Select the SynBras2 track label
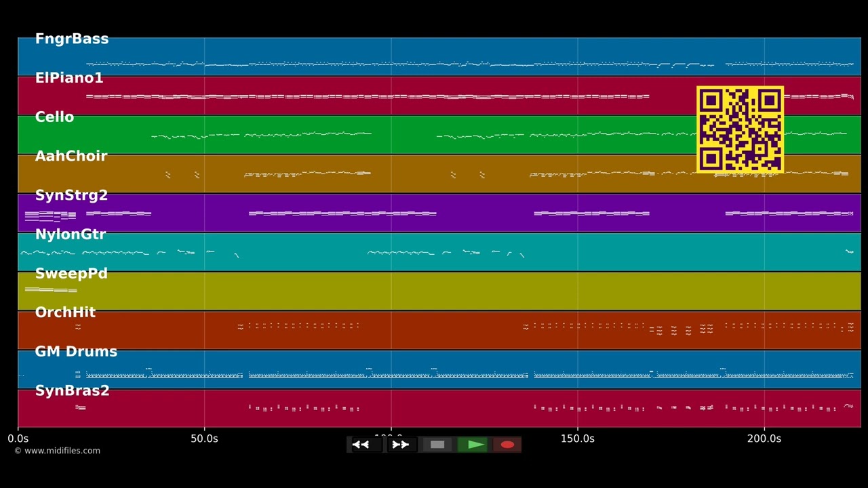 click(72, 391)
